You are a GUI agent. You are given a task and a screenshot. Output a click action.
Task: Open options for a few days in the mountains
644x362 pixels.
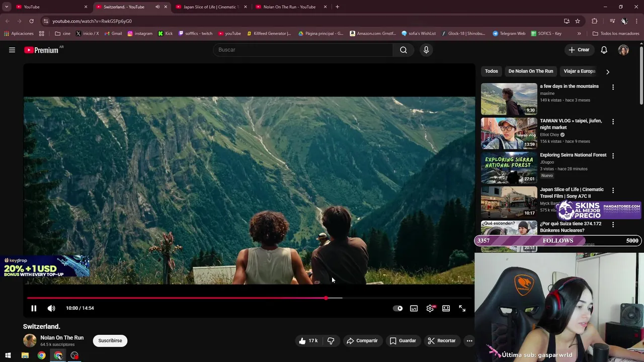[613, 87]
